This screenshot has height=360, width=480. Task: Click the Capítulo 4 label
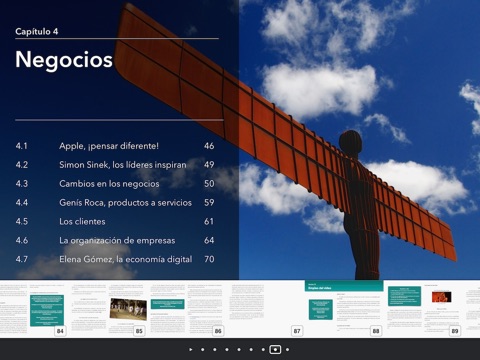tap(37, 31)
